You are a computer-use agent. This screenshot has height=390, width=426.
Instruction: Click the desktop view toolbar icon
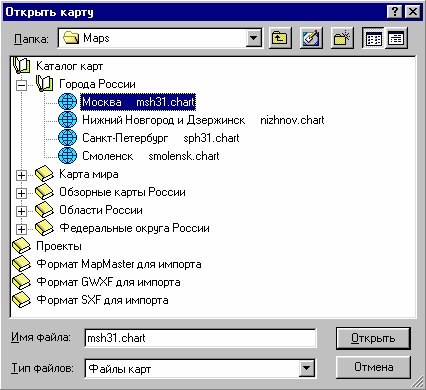(x=311, y=38)
